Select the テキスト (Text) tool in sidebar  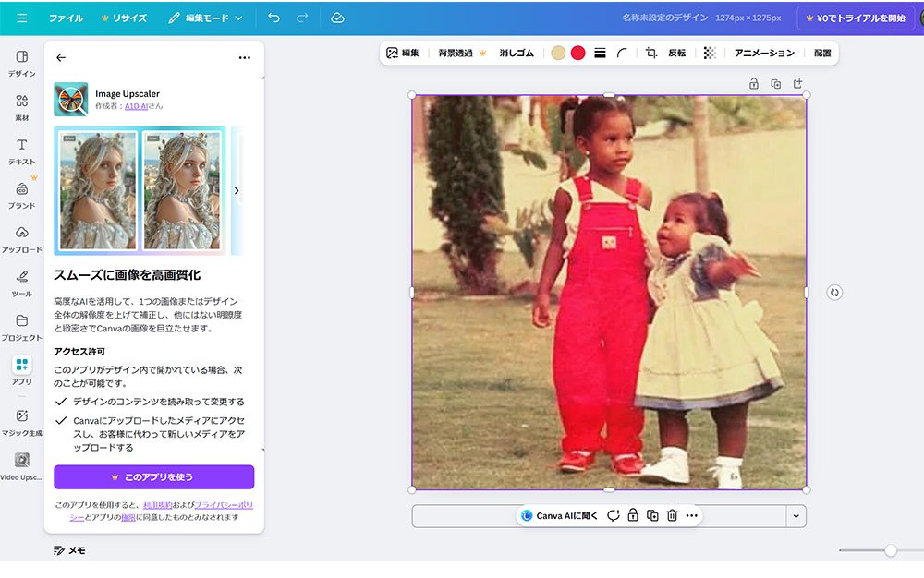(20, 149)
